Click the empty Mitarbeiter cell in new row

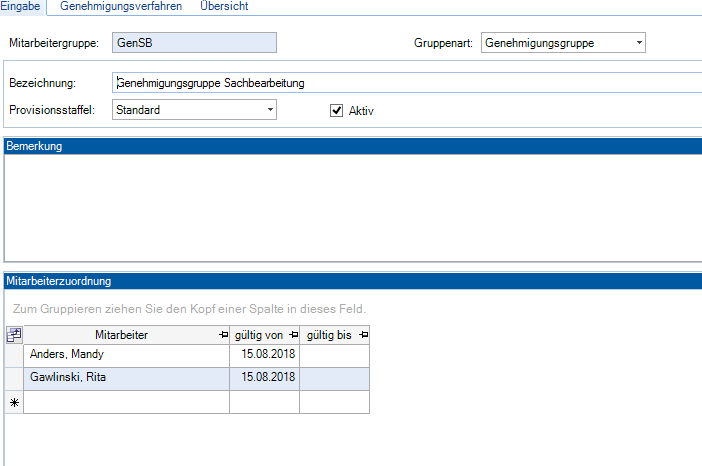click(x=126, y=402)
